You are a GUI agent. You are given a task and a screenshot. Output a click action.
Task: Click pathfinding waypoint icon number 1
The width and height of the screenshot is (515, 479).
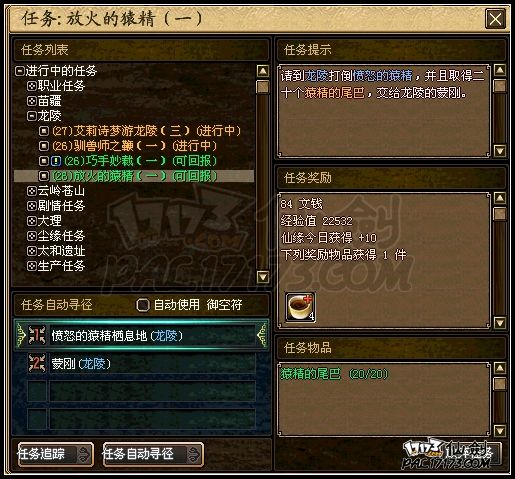tap(37, 335)
